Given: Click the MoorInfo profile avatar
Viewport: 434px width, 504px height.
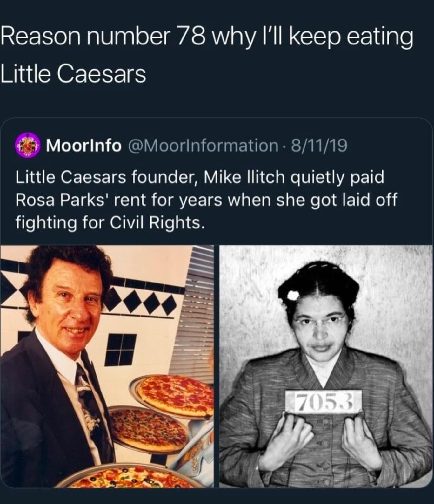Looking at the screenshot, I should point(27,146).
